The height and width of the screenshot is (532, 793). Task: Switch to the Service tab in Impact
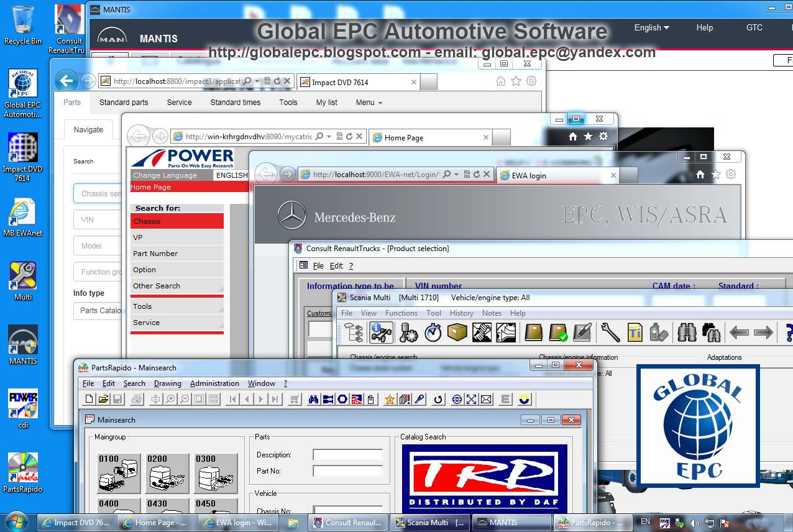click(179, 103)
